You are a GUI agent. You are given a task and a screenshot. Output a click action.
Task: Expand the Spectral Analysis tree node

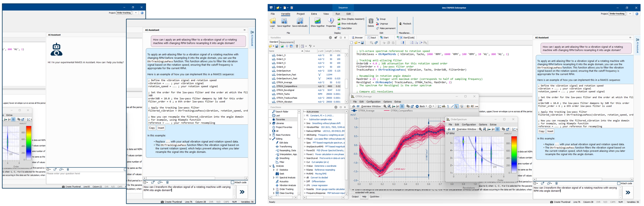click(274, 178)
